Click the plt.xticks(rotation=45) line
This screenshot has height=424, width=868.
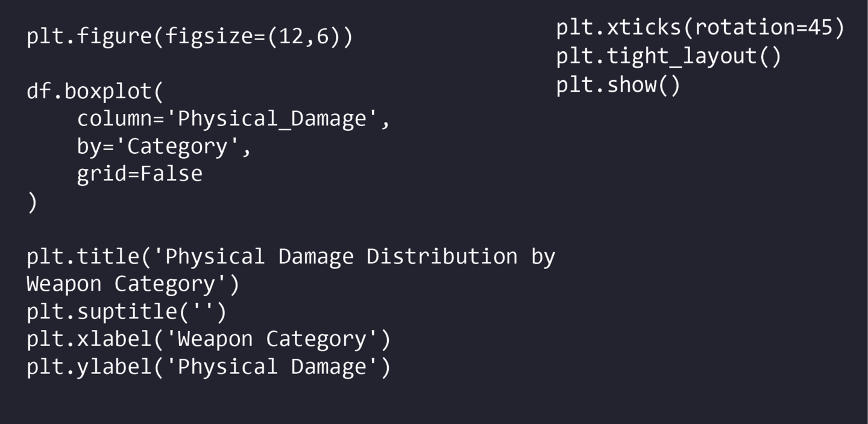(700, 27)
